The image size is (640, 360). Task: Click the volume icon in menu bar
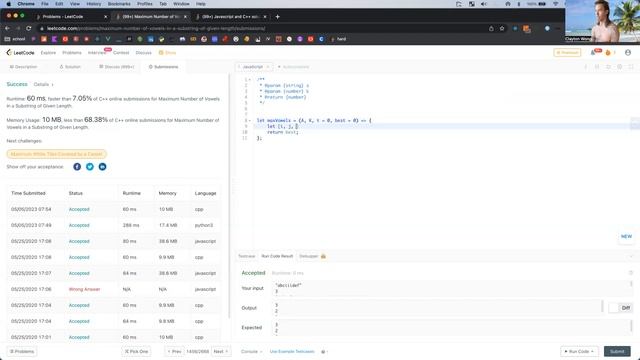point(484,4)
